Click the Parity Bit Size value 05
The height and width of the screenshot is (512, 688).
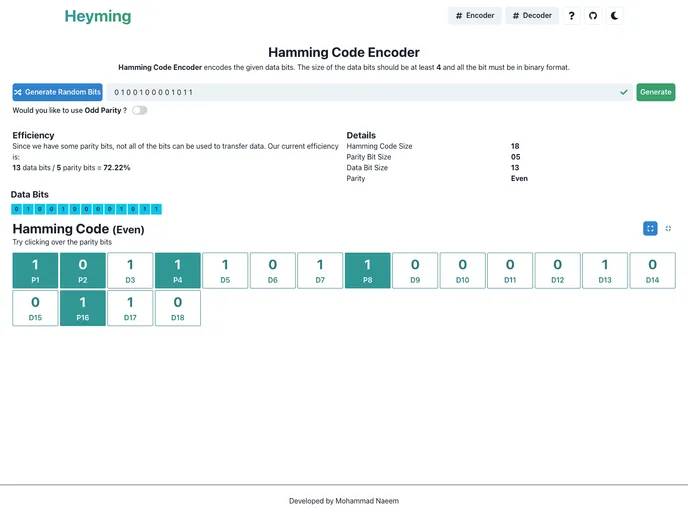[x=516, y=157]
